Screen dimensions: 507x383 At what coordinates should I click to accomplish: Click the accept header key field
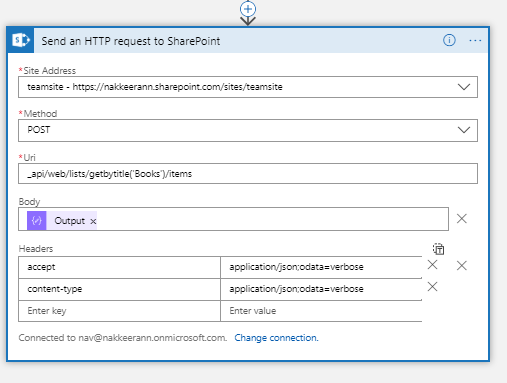point(119,267)
